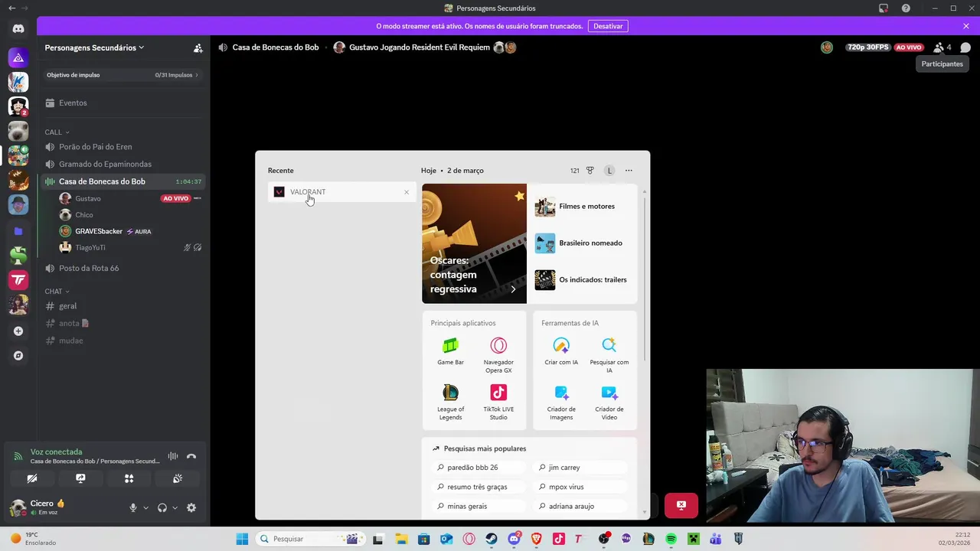Deafen with the headphones button
The height and width of the screenshot is (551, 980).
coord(162,507)
